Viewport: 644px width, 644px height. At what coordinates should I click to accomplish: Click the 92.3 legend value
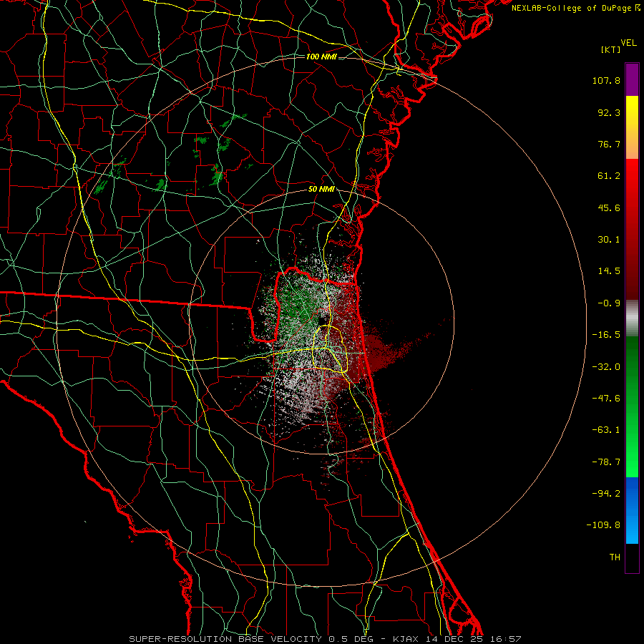point(609,112)
